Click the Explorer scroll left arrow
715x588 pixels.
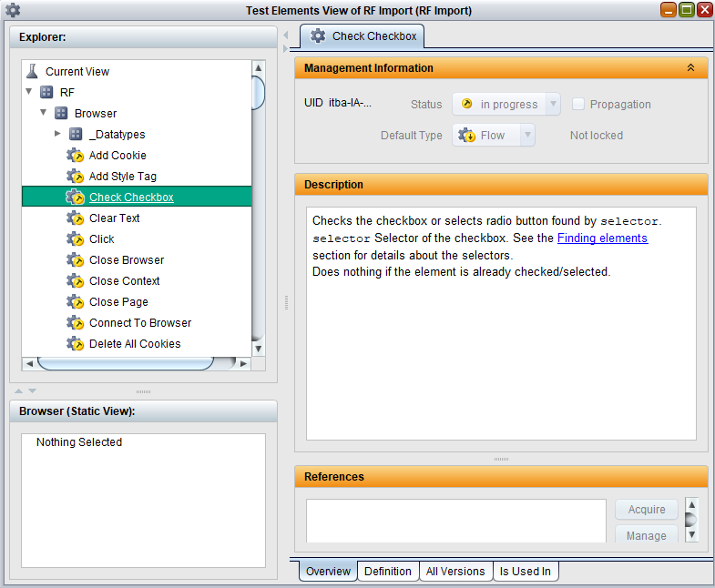(29, 363)
